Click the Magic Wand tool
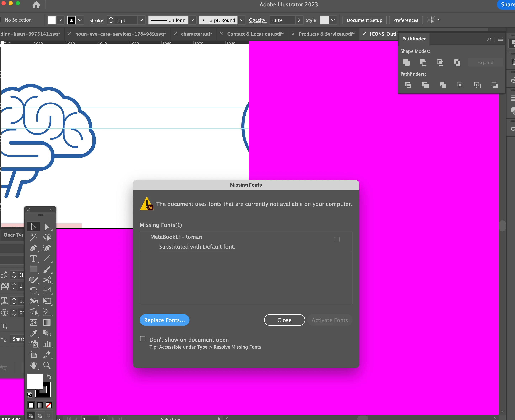 (33, 237)
